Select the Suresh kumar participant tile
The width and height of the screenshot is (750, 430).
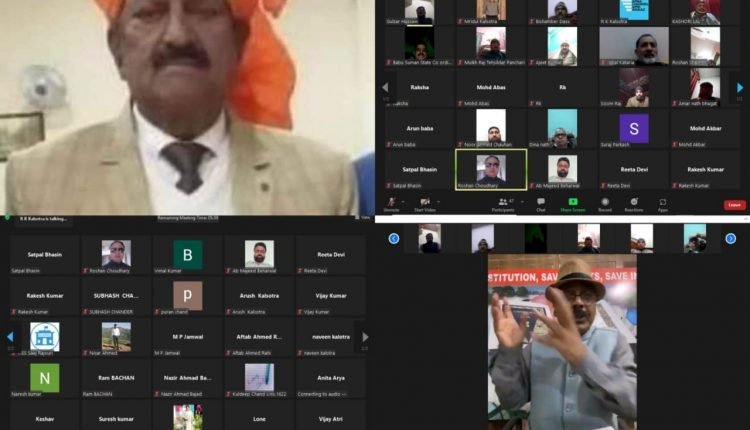116,415
